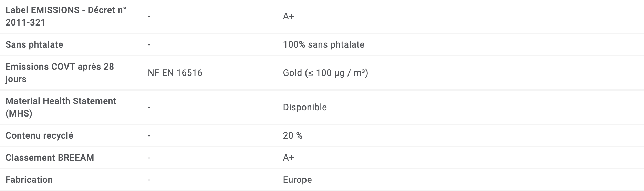Select the '20 %' recycled content value
Image resolution: width=644 pixels, height=191 pixels.
pyautogui.click(x=293, y=135)
